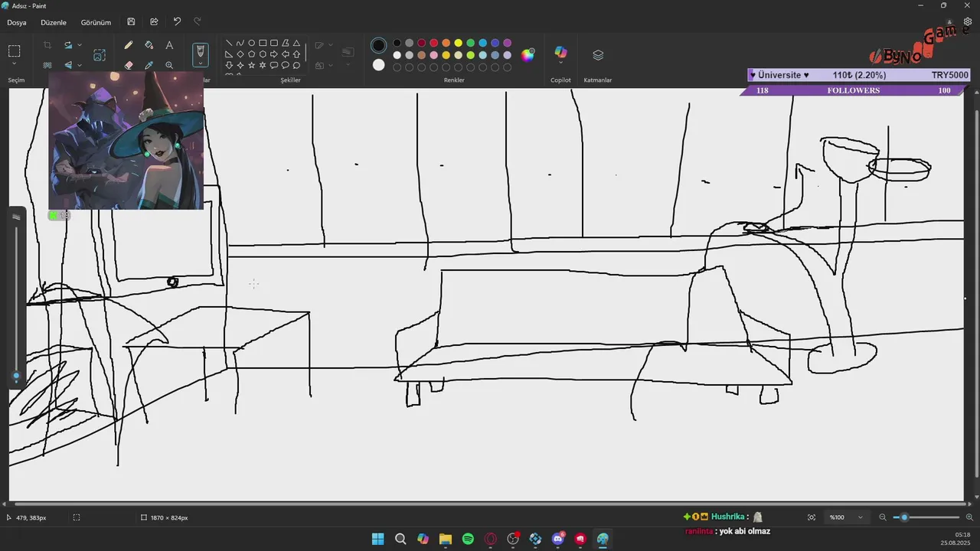Expand the Flip options arrow
980x551 pixels.
coord(80,65)
